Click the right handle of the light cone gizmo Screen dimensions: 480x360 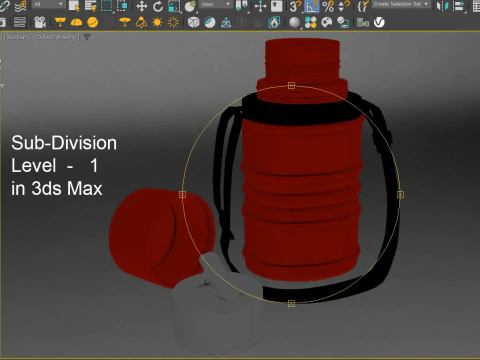point(400,194)
